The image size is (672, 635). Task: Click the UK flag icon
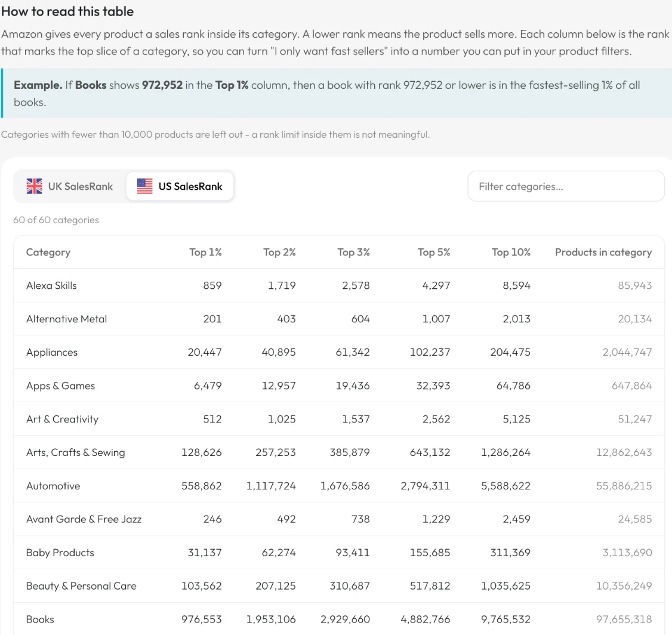(x=34, y=186)
